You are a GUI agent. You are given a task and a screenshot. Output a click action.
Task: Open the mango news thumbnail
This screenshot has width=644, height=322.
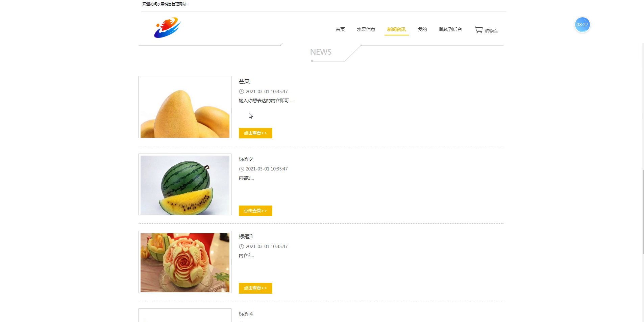pos(185,107)
